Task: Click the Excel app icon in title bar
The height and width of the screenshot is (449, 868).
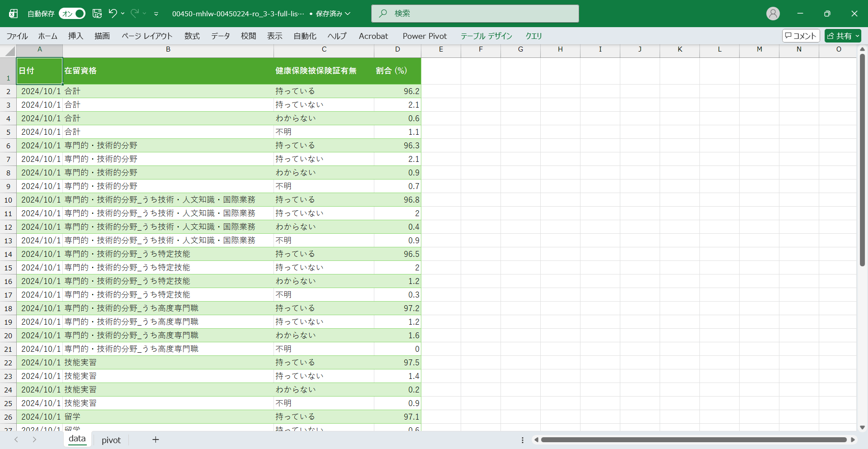Action: (x=14, y=14)
